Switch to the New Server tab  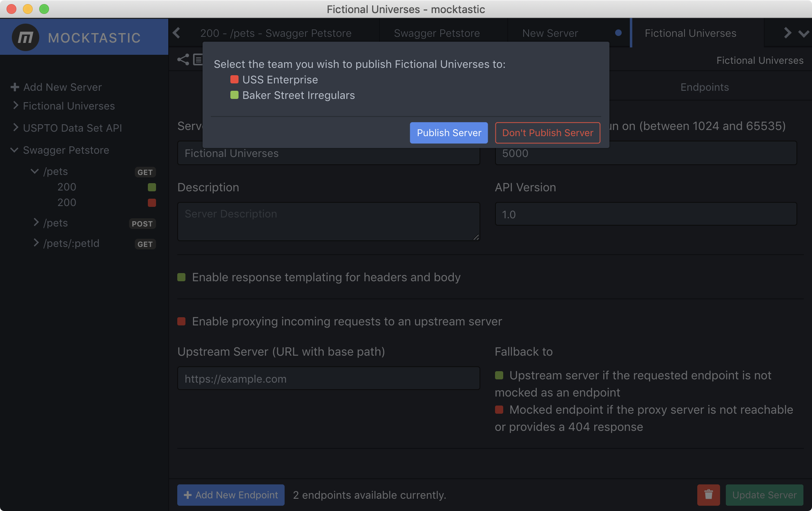tap(550, 33)
